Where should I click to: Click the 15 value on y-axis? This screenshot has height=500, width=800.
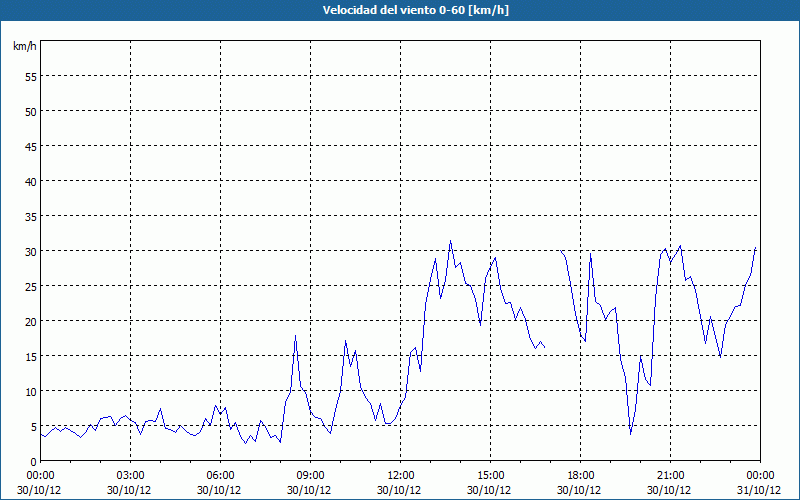[31, 356]
